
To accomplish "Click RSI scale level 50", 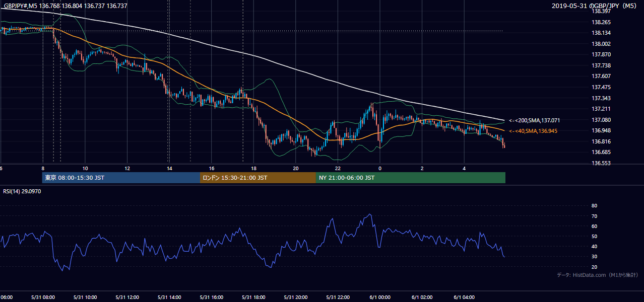I will tap(594, 236).
